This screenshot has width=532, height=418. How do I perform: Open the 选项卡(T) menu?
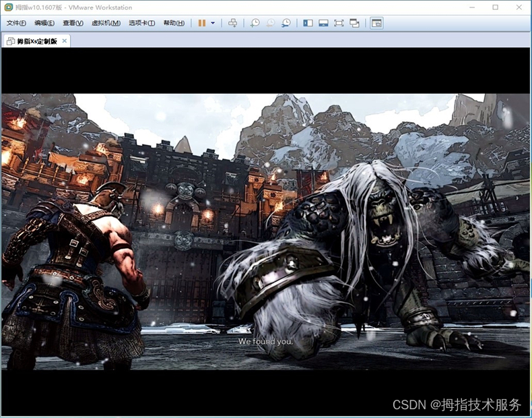point(142,23)
